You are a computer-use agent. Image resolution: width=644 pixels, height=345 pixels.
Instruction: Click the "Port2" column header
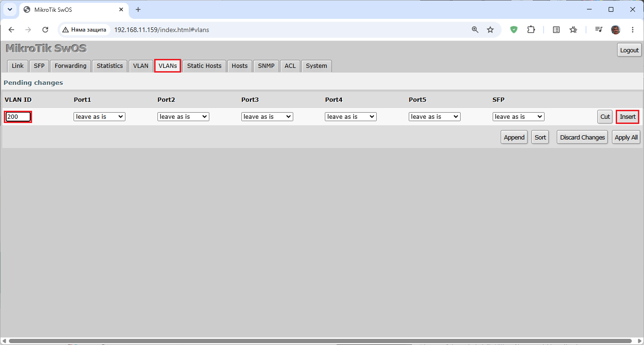[166, 99]
